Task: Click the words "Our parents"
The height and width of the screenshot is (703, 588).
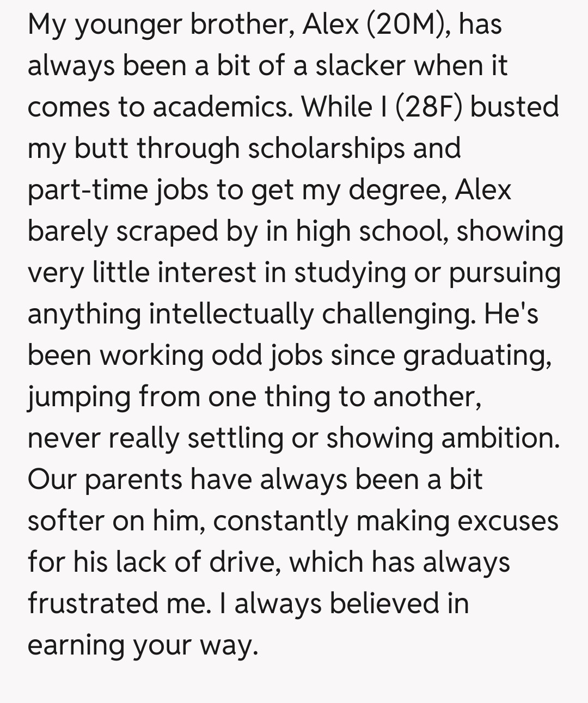Action: pos(105,480)
